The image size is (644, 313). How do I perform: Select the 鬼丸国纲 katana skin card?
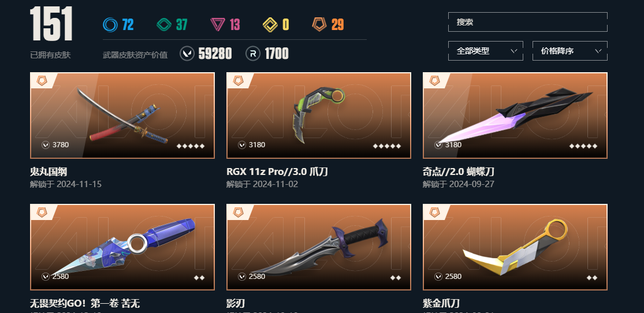pos(122,115)
